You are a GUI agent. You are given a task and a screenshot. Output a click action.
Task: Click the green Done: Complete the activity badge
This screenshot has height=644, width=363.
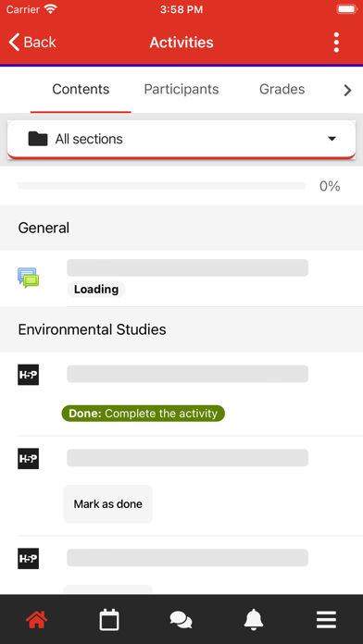(143, 414)
